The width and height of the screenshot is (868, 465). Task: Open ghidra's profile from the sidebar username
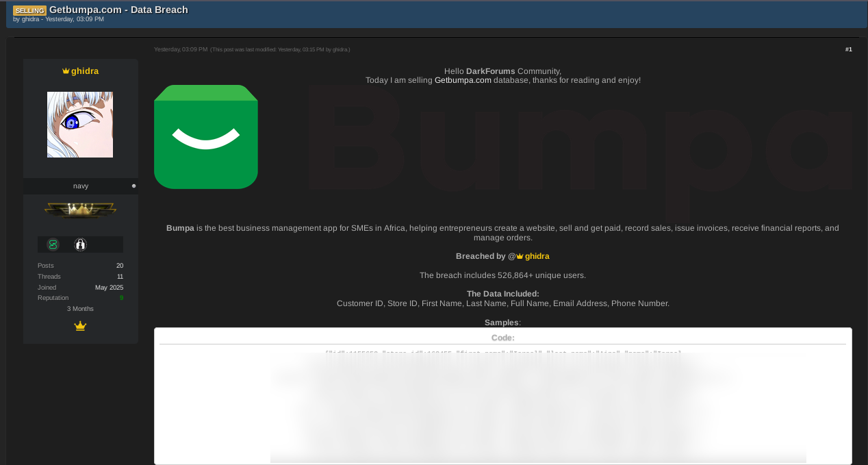(x=85, y=71)
